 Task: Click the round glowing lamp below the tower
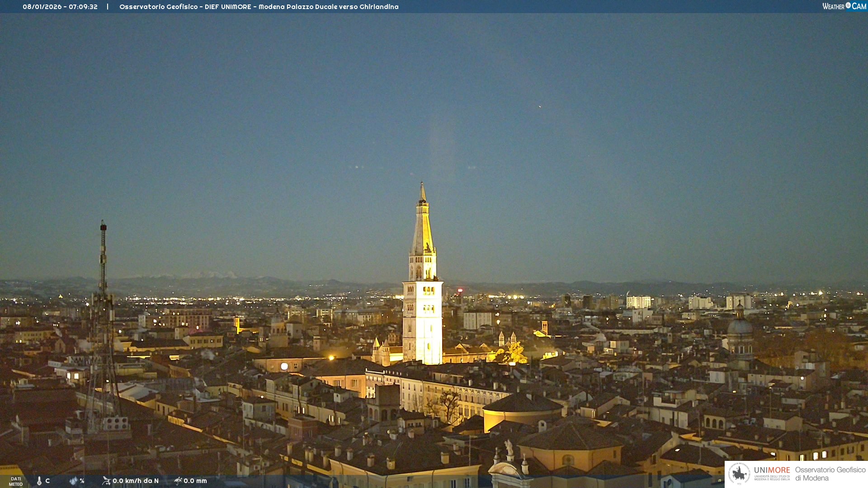coord(284,366)
